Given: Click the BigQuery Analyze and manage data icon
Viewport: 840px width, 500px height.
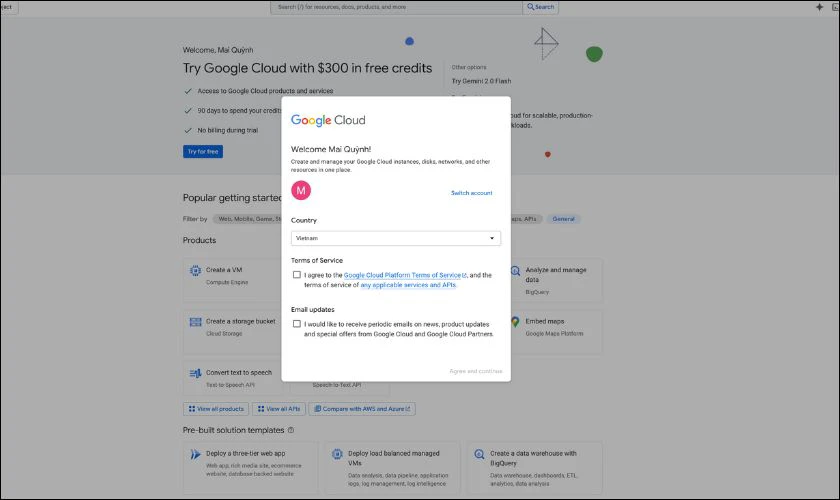Looking at the screenshot, I should pyautogui.click(x=515, y=271).
